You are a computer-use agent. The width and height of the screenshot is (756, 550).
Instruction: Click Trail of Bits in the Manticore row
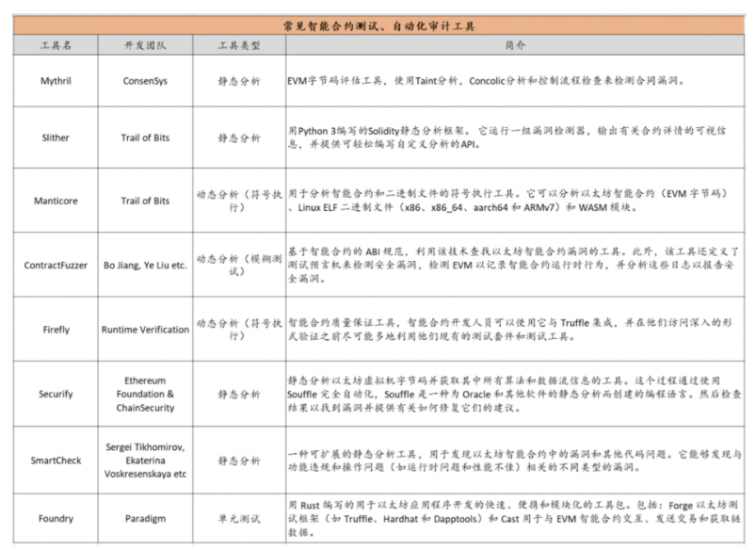[145, 201]
